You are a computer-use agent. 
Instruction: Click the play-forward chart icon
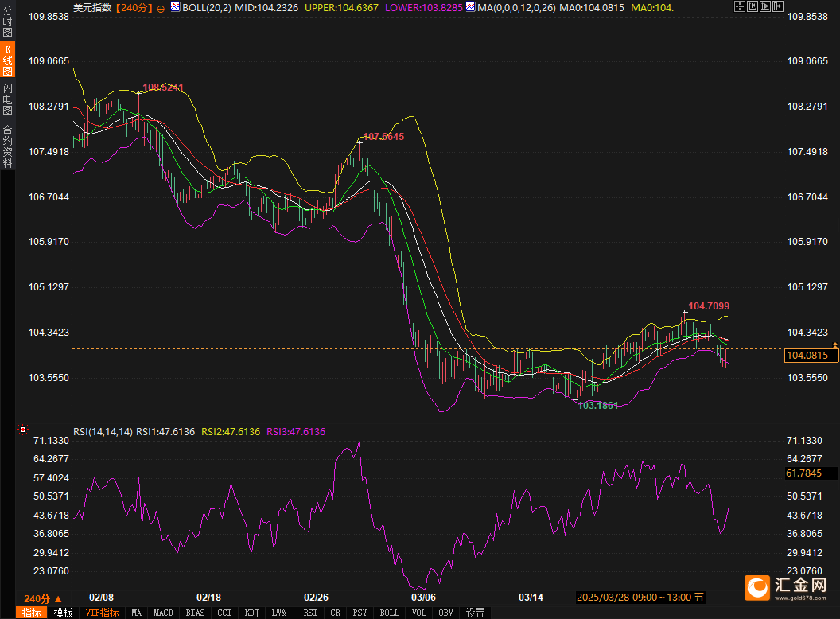[x=765, y=6]
